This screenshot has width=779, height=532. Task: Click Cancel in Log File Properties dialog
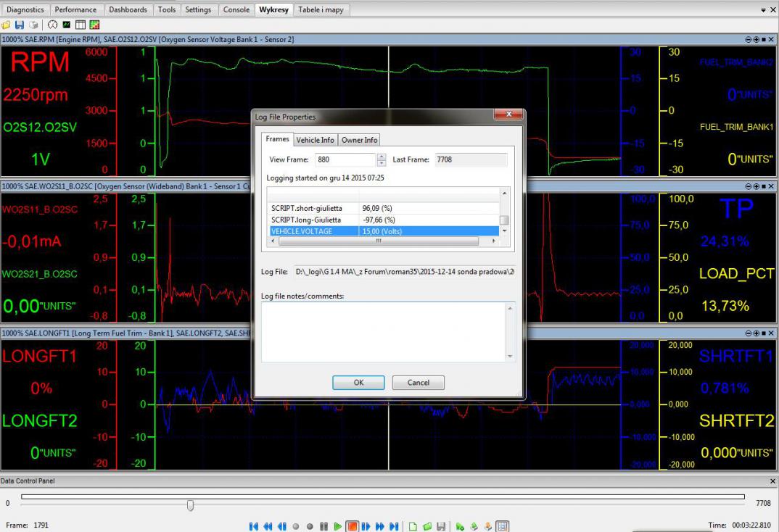(418, 383)
